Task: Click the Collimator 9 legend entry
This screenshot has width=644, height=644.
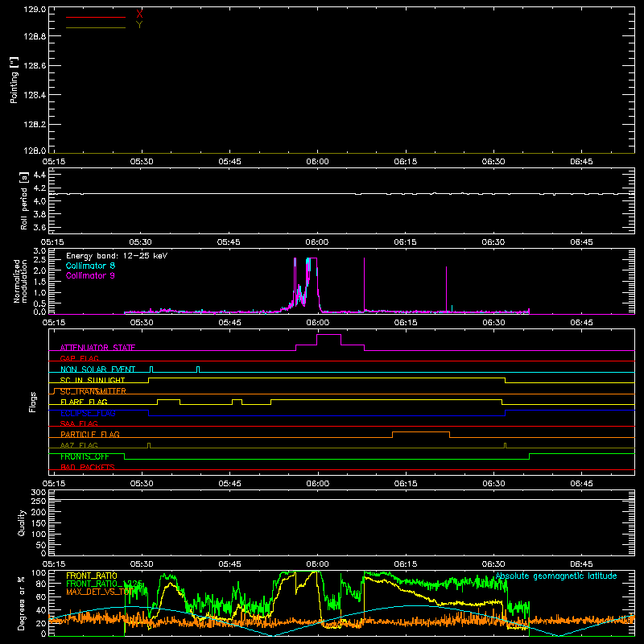Action: click(90, 275)
